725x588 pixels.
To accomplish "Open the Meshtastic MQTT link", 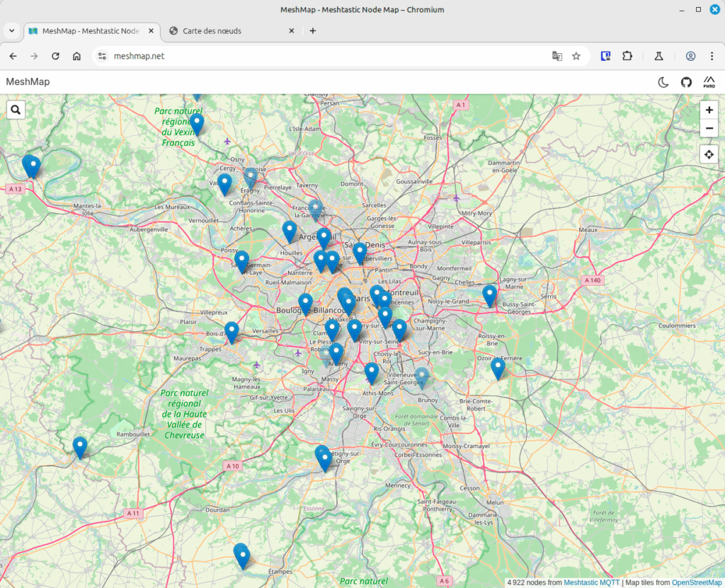I will pos(591,582).
